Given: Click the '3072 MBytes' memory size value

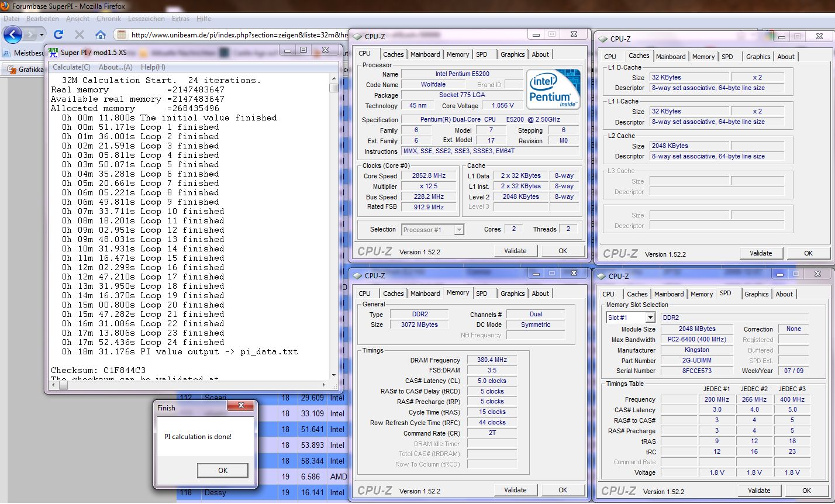Looking at the screenshot, I should click(x=419, y=325).
